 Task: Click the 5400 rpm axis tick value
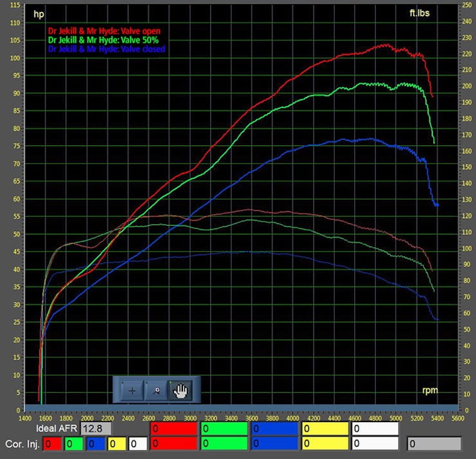pos(437,419)
